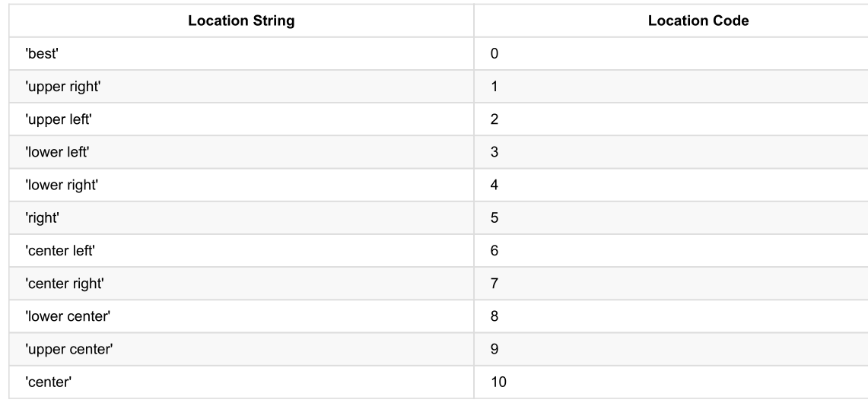Select location code 9 cell
Screen dimensions: 868x406
click(494, 348)
